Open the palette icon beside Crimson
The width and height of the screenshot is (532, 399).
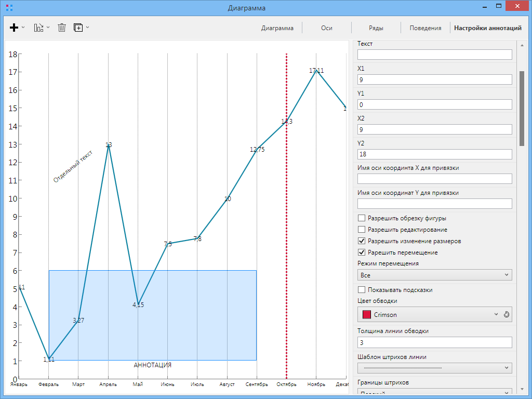tap(508, 315)
